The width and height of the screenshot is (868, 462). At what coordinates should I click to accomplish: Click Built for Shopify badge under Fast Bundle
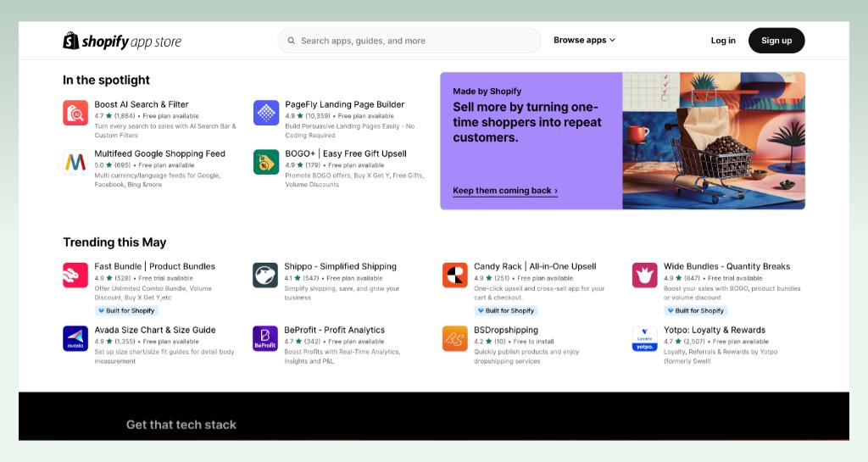coord(127,311)
